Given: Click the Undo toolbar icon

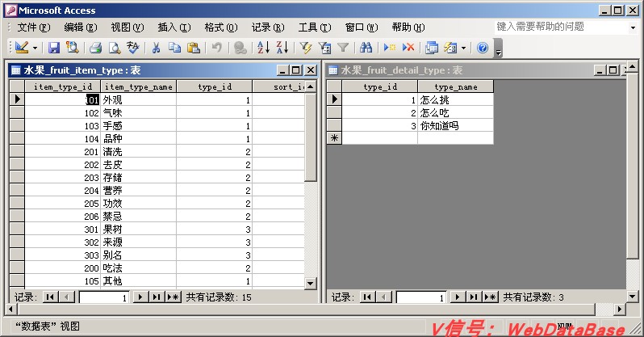Looking at the screenshot, I should [x=217, y=48].
